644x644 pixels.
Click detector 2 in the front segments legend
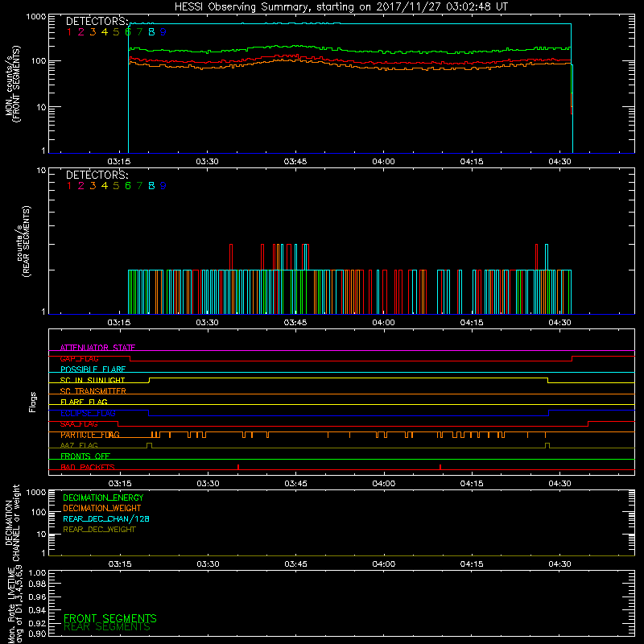(x=81, y=32)
